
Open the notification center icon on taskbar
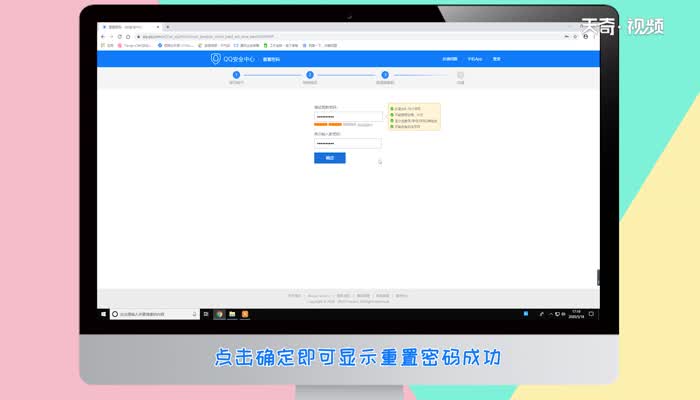click(x=591, y=314)
